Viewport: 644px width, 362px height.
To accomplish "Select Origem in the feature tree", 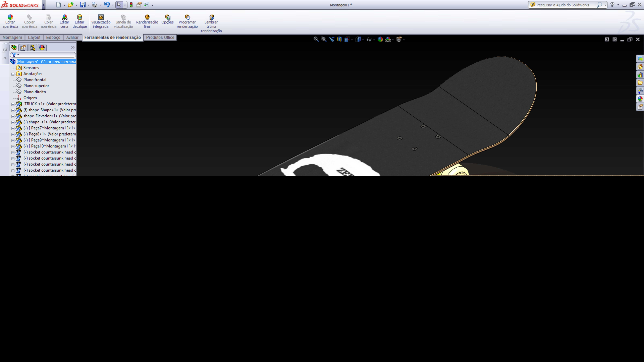I will coord(30,98).
